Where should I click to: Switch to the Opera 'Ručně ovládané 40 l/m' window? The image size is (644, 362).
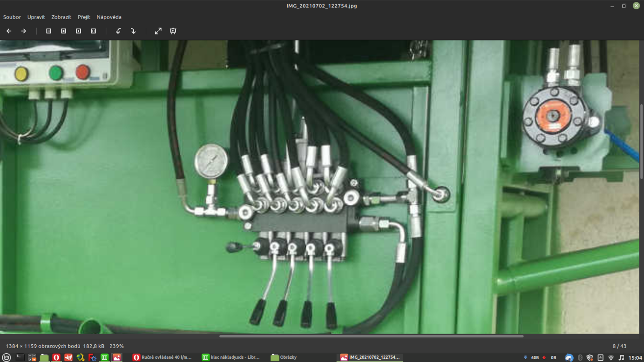tap(162, 357)
